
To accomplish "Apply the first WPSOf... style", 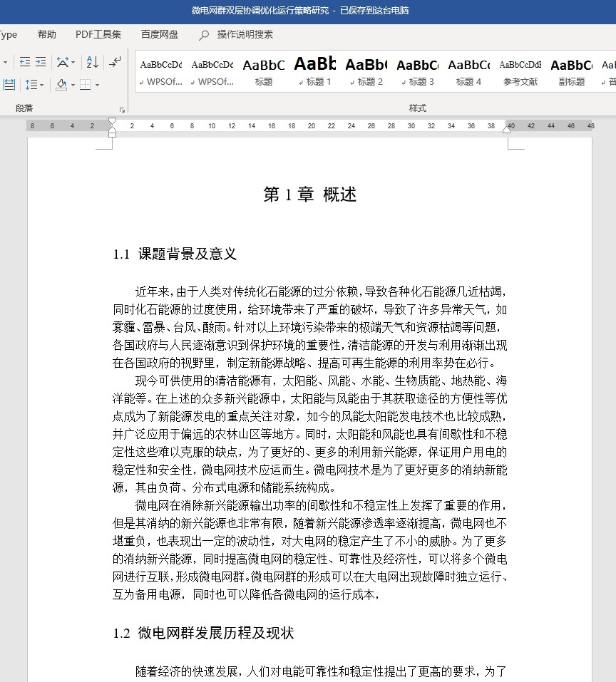I will click(x=161, y=72).
